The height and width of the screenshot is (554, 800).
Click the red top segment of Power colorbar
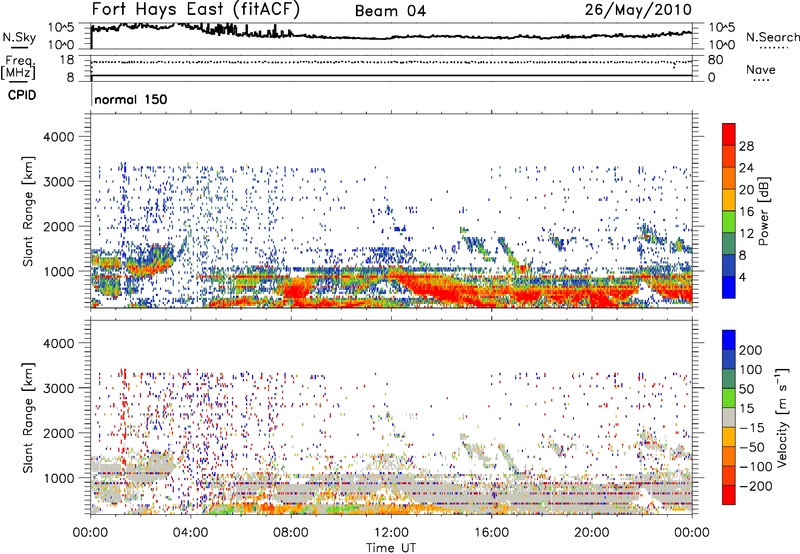point(729,134)
